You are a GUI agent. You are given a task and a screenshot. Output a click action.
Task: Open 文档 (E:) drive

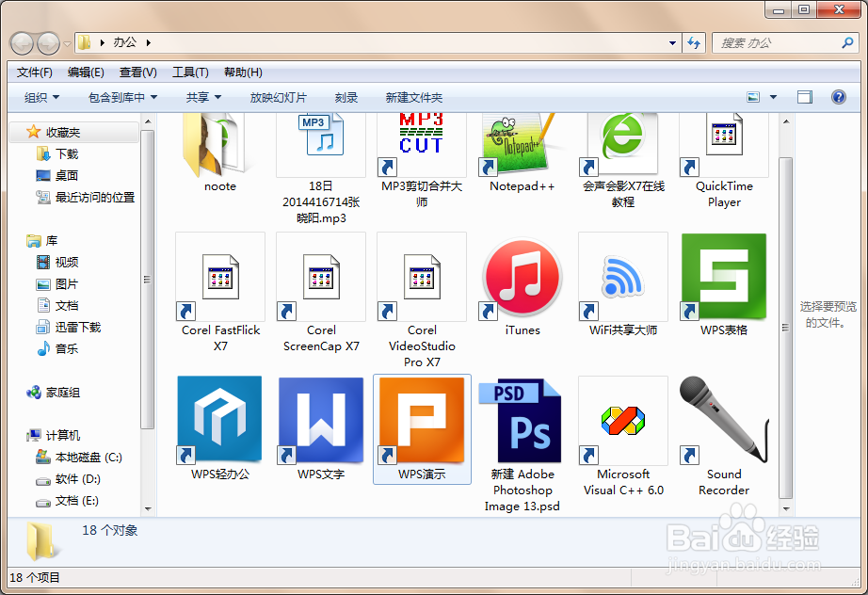click(76, 500)
